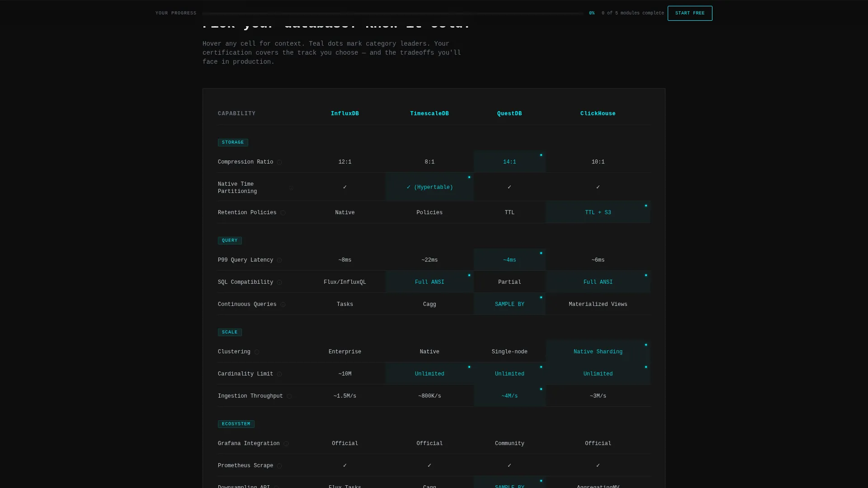Viewport: 868px width, 488px height.
Task: Open the Prometheus Scrape info icon
Action: (279, 466)
